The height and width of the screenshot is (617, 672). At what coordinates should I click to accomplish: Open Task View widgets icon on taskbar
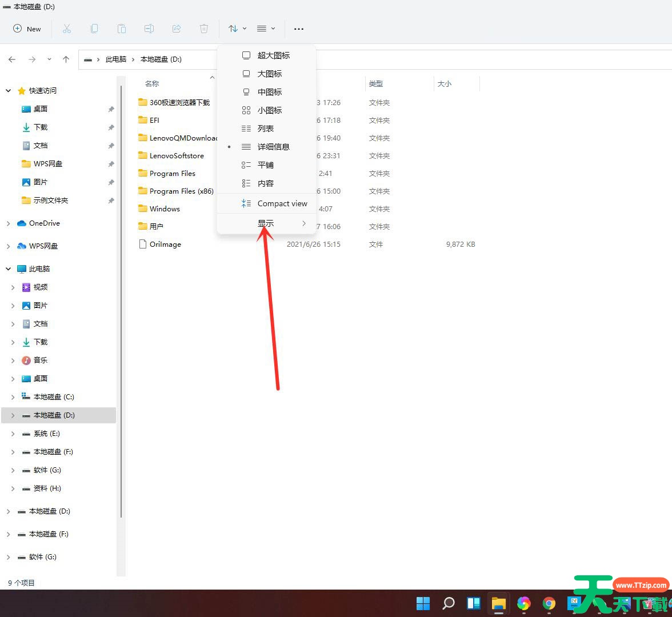click(x=474, y=603)
